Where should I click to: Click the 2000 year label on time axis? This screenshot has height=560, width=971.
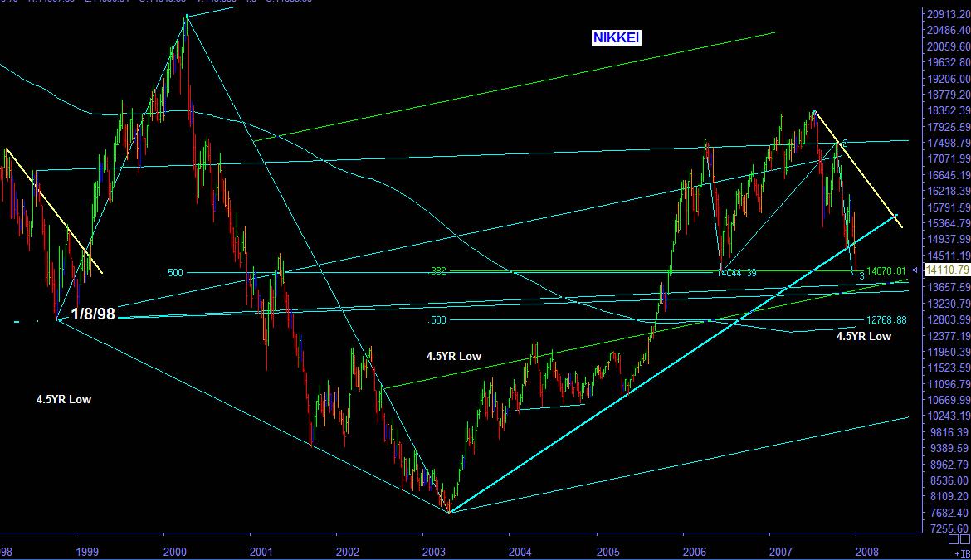tap(175, 552)
